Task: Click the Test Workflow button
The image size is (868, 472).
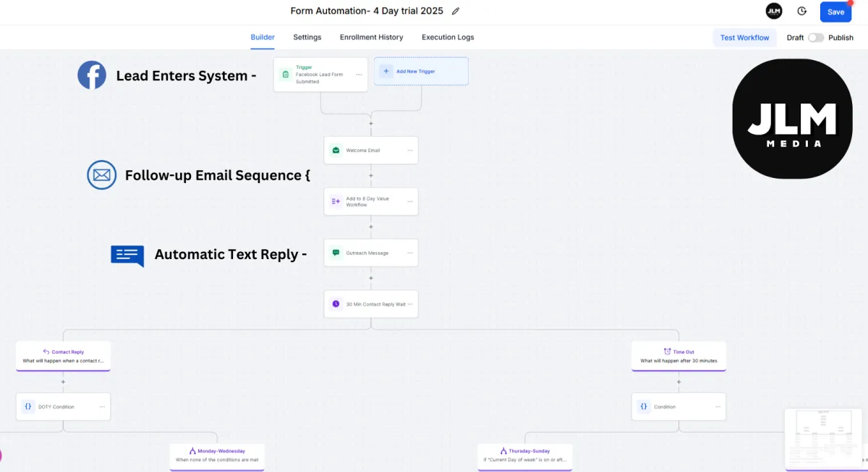Action: click(x=744, y=38)
